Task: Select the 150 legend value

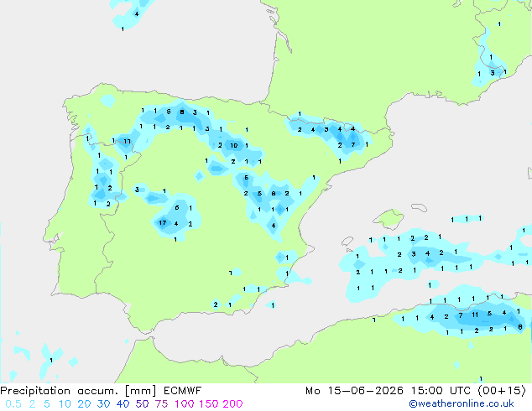Action: click(209, 404)
